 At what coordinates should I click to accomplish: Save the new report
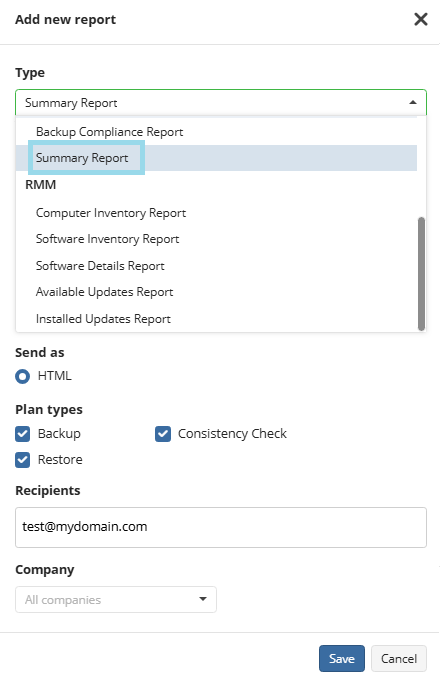tap(342, 658)
